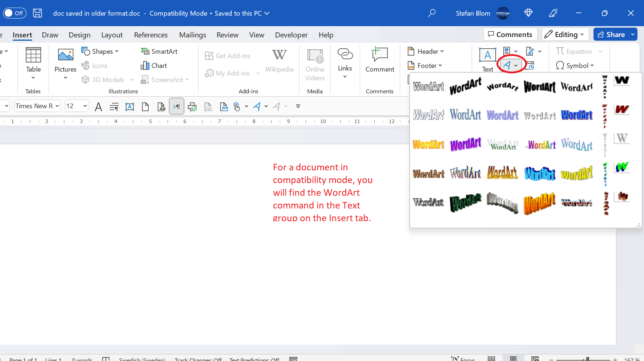644x361 pixels.
Task: Insert a new Comment
Action: [380, 60]
